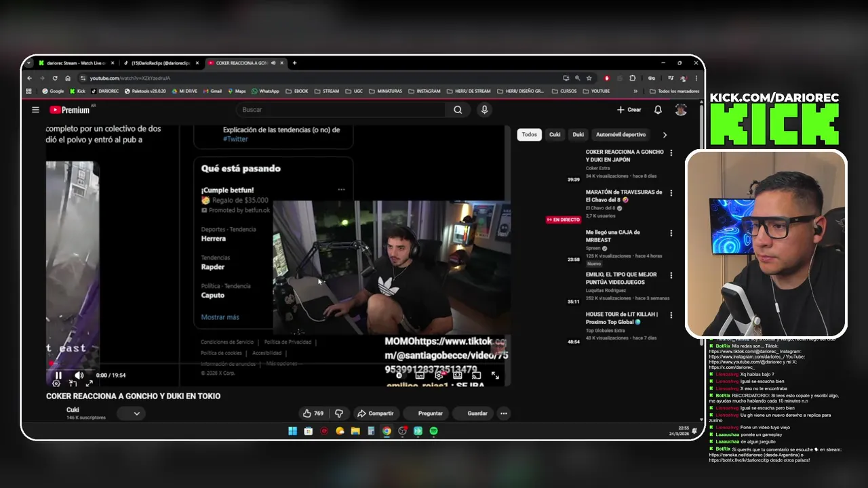This screenshot has height=488, width=868.
Task: Open the Chrome extensions puzzle icon
Action: (x=633, y=78)
